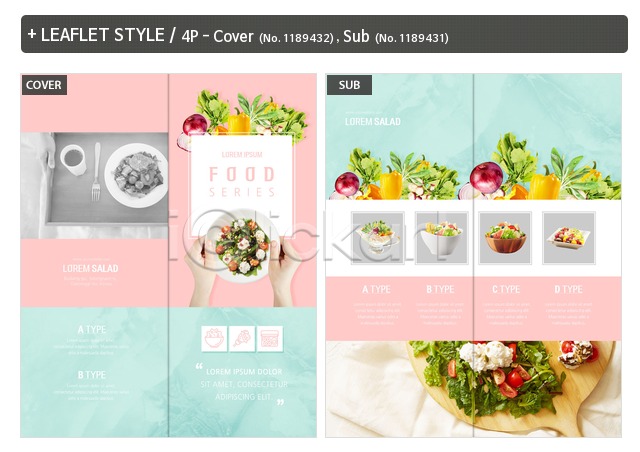The width and height of the screenshot is (640, 452).
Task: Click LOREM SALAD text on cover page
Action: [91, 268]
